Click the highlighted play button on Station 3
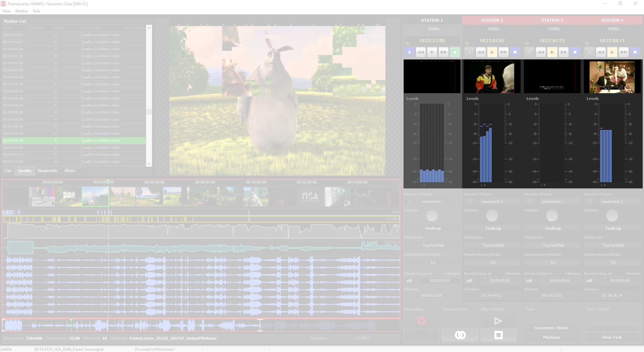Viewport: 644px width, 352px height. coord(552,52)
